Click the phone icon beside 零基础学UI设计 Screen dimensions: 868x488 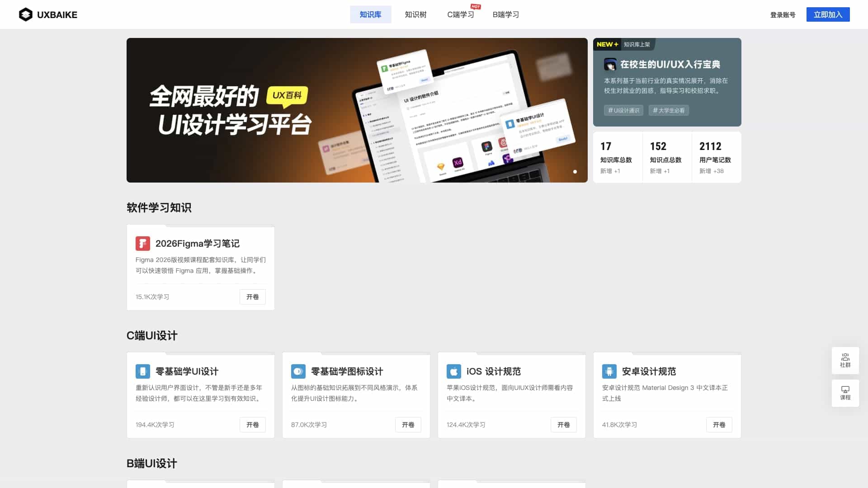pyautogui.click(x=143, y=371)
